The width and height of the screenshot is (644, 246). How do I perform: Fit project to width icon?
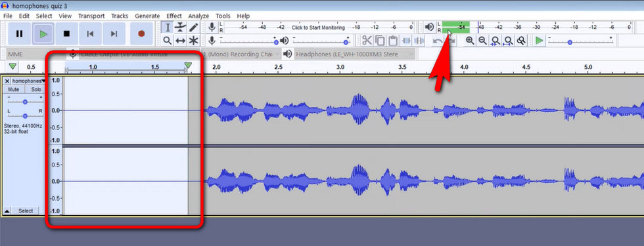(x=509, y=40)
